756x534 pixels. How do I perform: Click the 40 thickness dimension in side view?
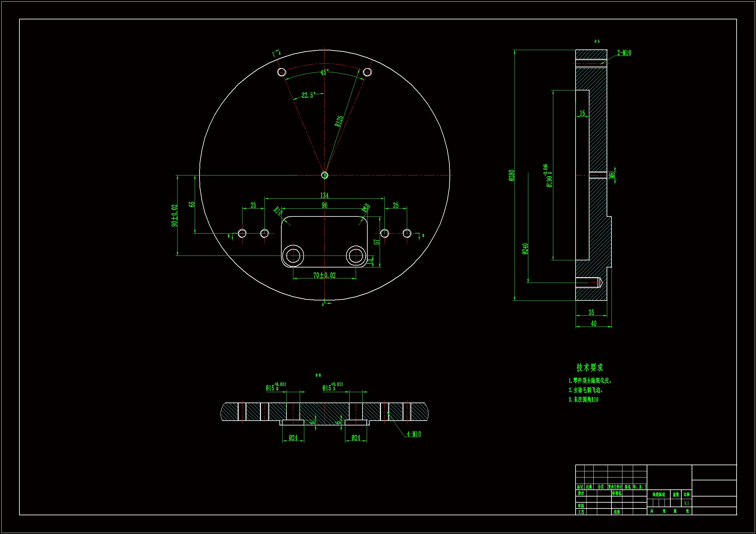(593, 324)
